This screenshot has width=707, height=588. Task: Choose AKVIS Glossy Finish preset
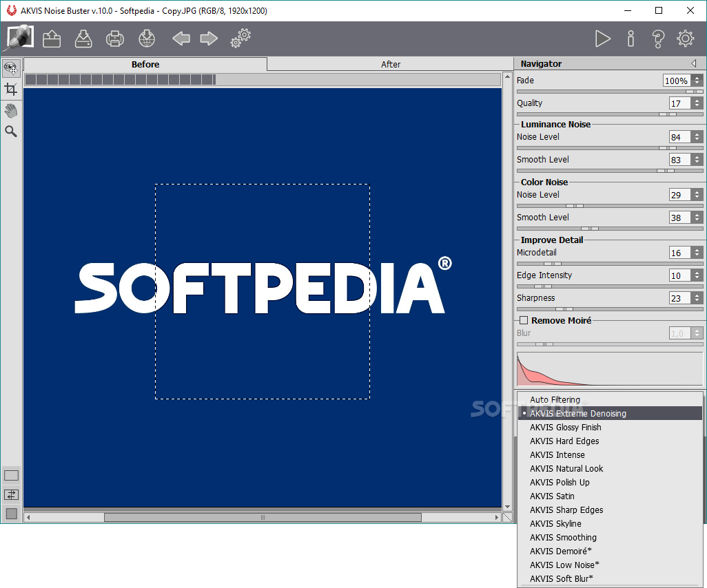click(610, 427)
